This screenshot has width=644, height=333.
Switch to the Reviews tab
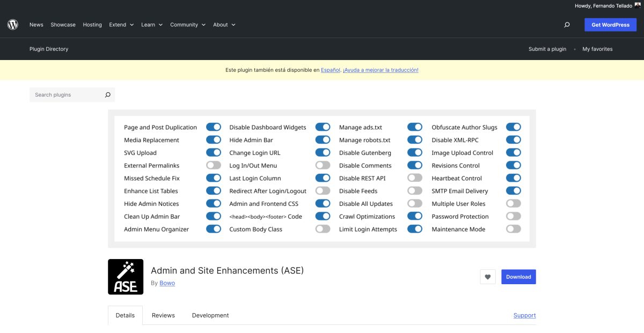click(163, 315)
